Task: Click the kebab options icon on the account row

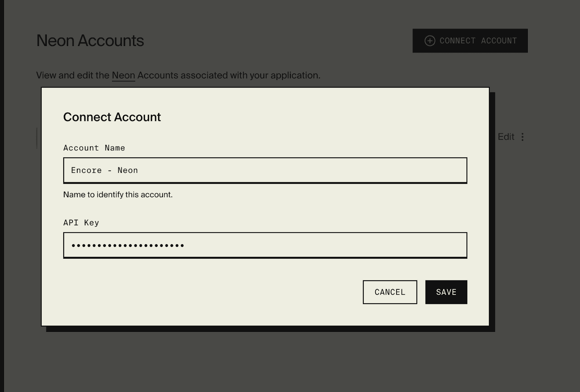Action: (x=522, y=137)
